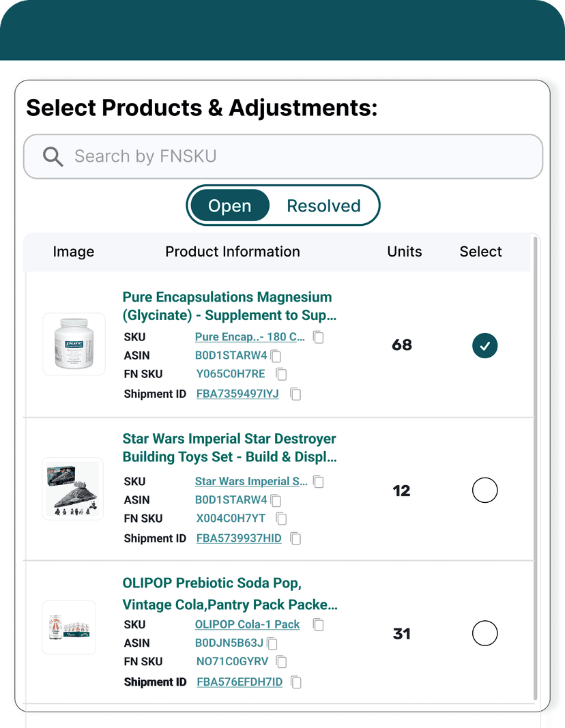Copy OLIPOP ASIN B0DJN5B63J
Image resolution: width=565 pixels, height=728 pixels.
272,643
